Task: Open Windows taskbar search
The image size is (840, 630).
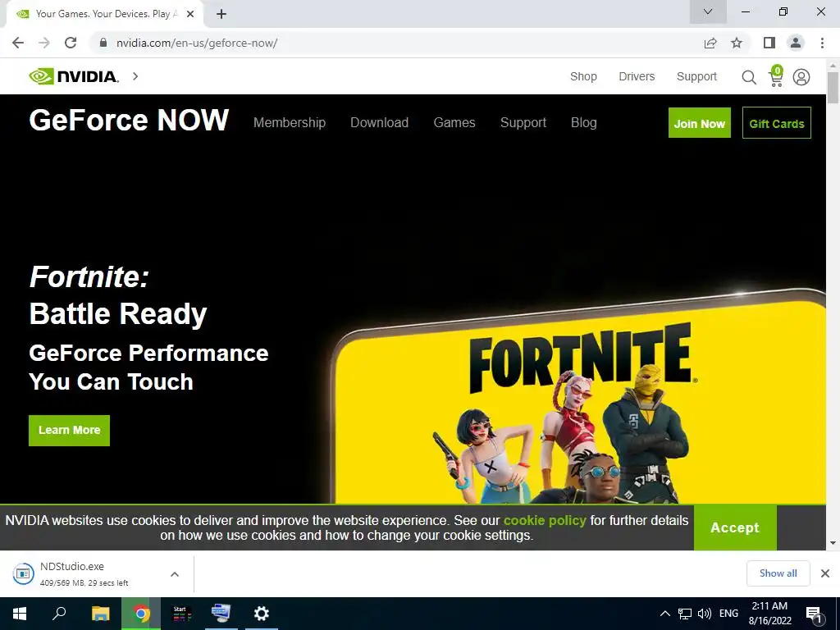Action: pyautogui.click(x=59, y=614)
